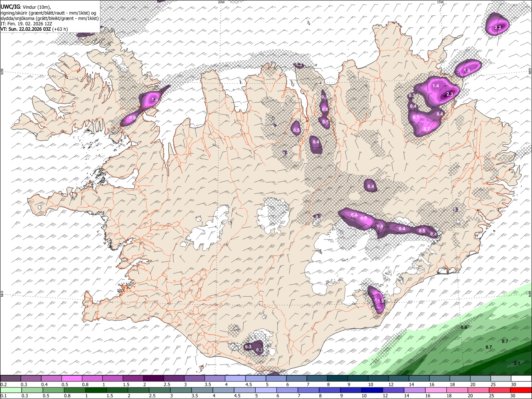Click the 0.9 snowfall value in the northwest

pyautogui.click(x=133, y=118)
